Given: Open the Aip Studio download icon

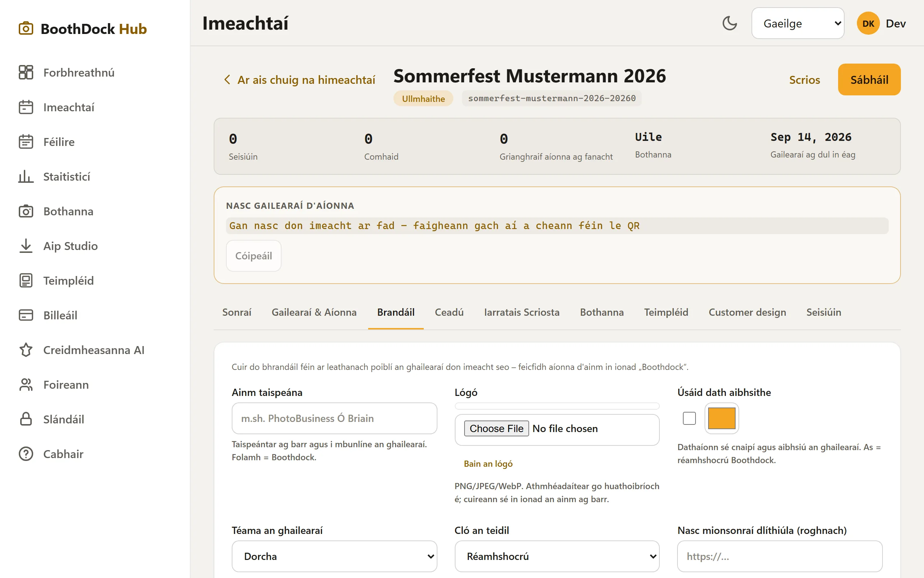Looking at the screenshot, I should pos(26,246).
